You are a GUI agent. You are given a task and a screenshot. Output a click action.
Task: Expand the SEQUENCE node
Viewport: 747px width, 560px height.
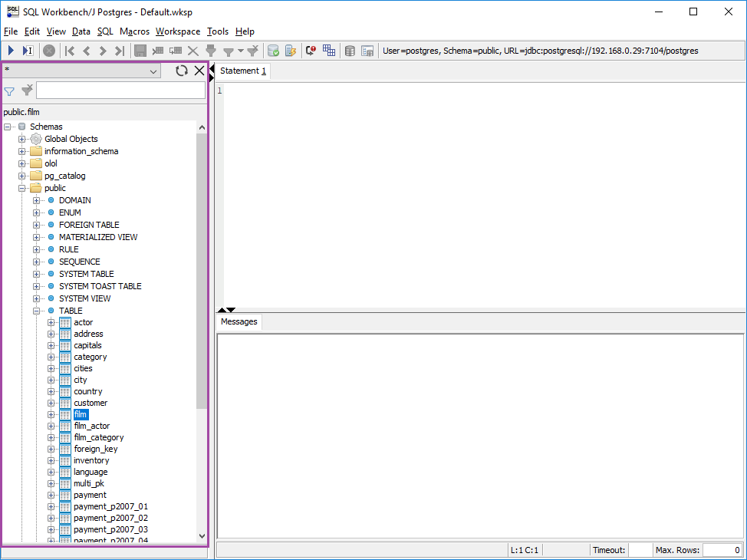click(x=37, y=262)
